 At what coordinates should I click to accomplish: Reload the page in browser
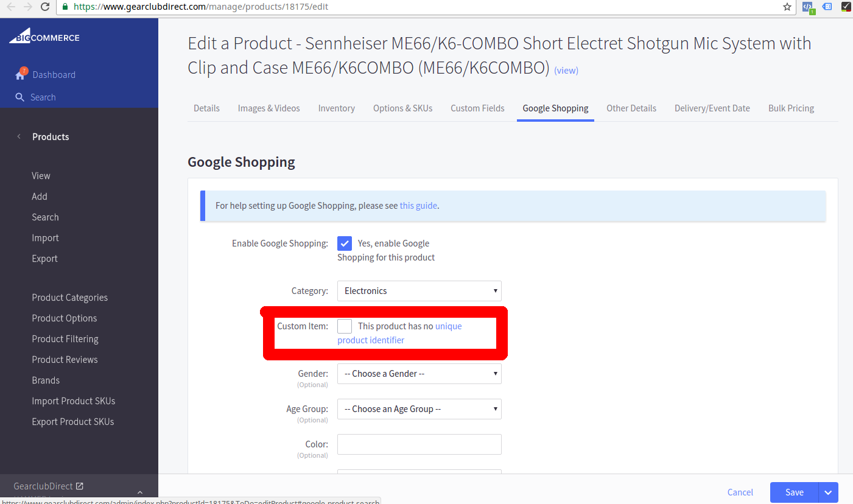pyautogui.click(x=44, y=7)
